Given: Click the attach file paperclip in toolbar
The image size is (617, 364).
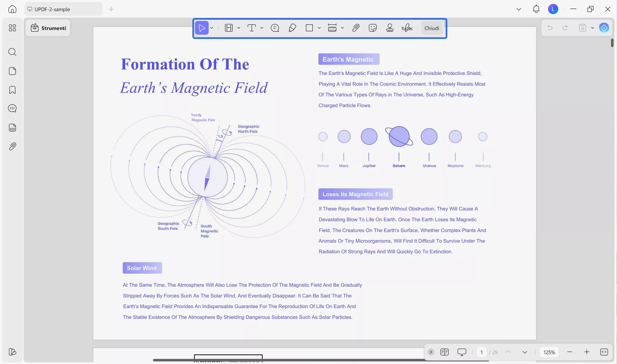Looking at the screenshot, I should [356, 28].
